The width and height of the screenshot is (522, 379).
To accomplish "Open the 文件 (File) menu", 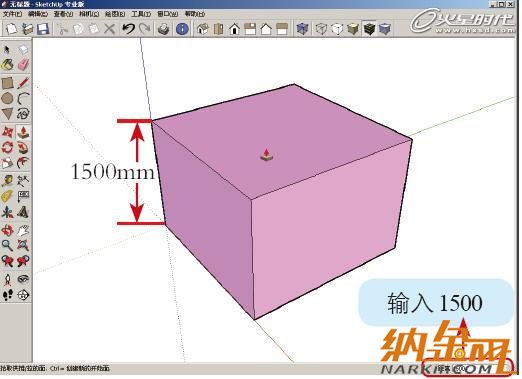I will coord(12,14).
